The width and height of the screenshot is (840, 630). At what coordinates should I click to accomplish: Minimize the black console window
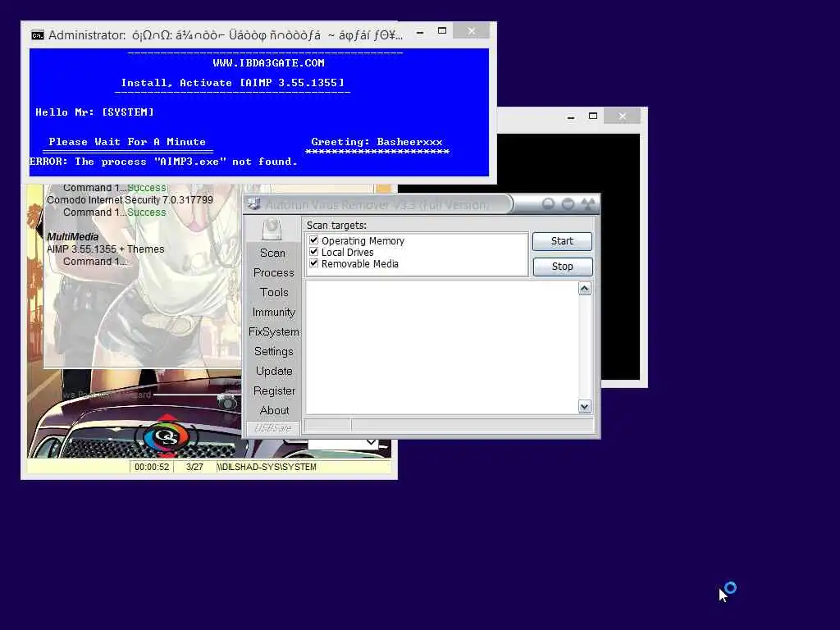pyautogui.click(x=571, y=116)
